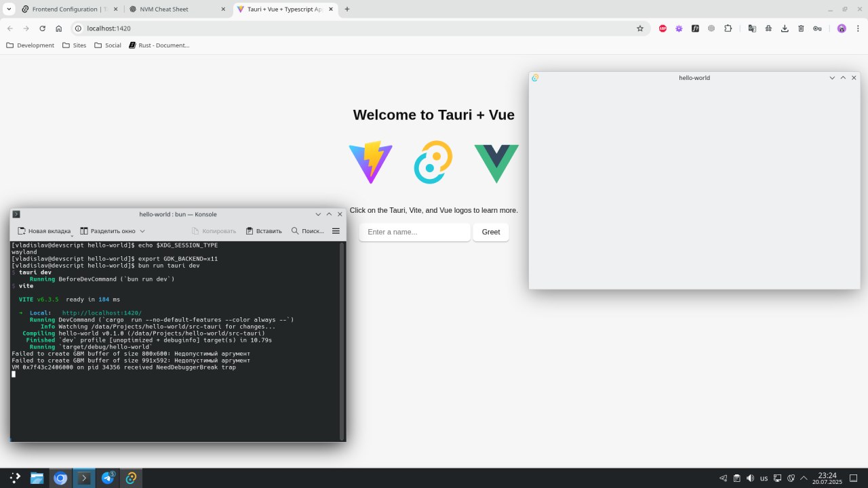
Task: Open a new browser tab
Action: click(347, 9)
